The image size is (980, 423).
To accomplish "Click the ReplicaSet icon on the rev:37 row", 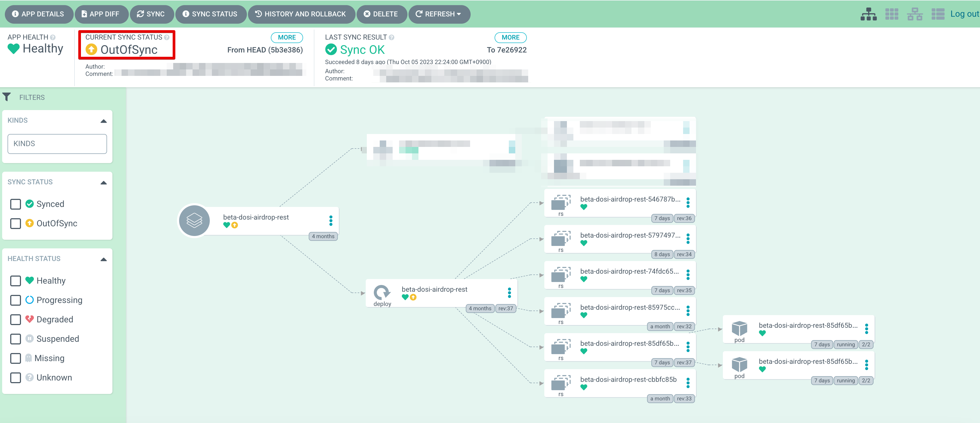I will click(x=561, y=347).
